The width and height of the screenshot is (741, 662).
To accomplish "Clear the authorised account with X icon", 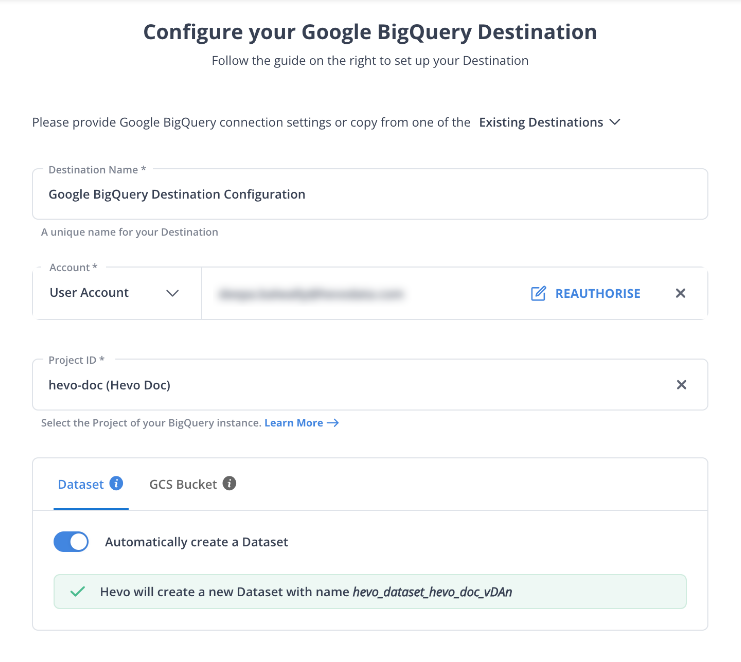I will pyautogui.click(x=681, y=293).
